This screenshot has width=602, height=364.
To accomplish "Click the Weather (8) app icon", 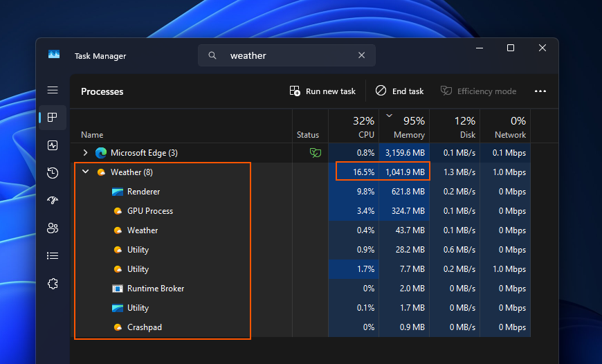I will 101,172.
